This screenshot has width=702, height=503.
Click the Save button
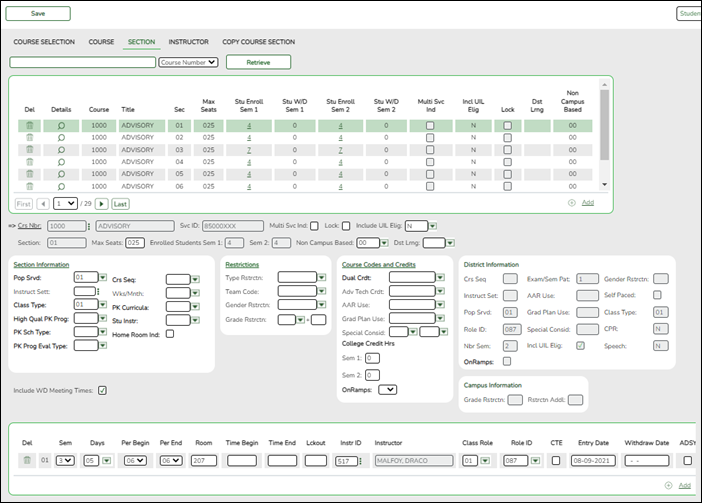(x=38, y=13)
